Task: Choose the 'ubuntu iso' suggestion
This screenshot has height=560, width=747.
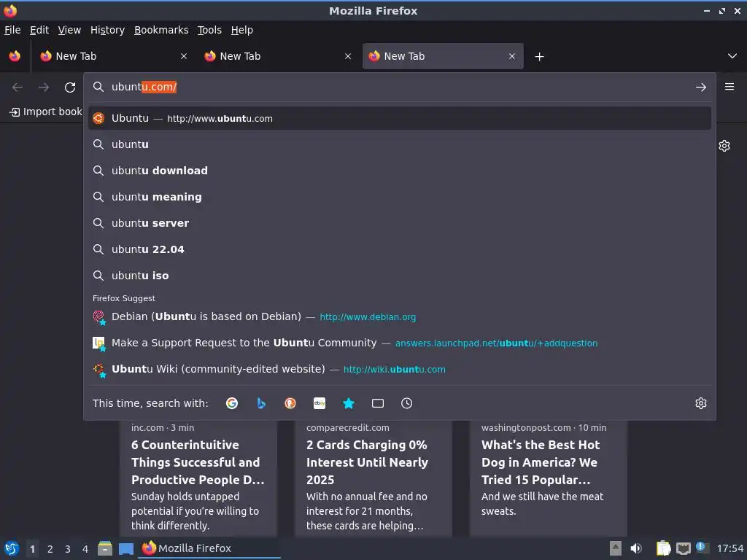Action: (x=399, y=275)
